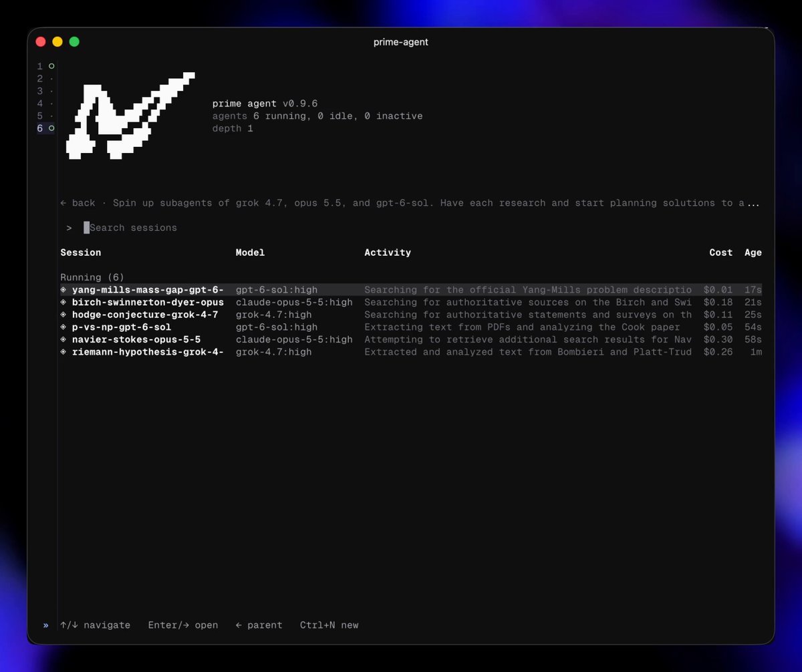The image size is (802, 672).
Task: Select line number 6 in gutter
Action: [40, 128]
